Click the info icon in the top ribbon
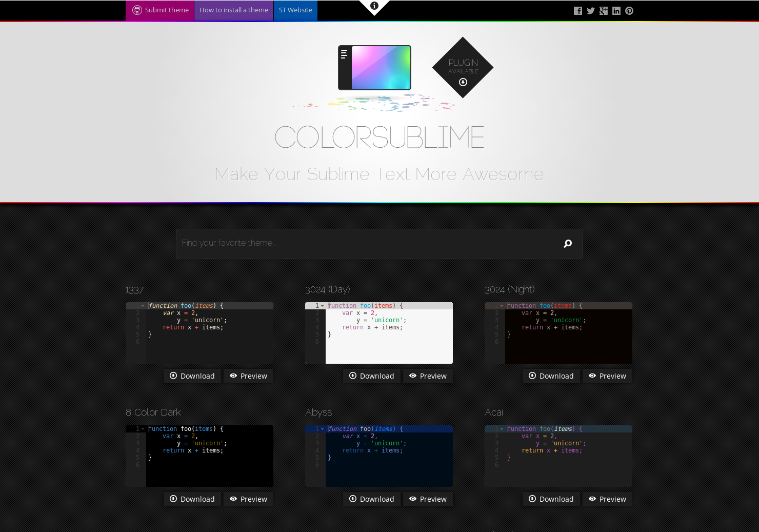Screen dimensions: 759x532 (x=374, y=6)
